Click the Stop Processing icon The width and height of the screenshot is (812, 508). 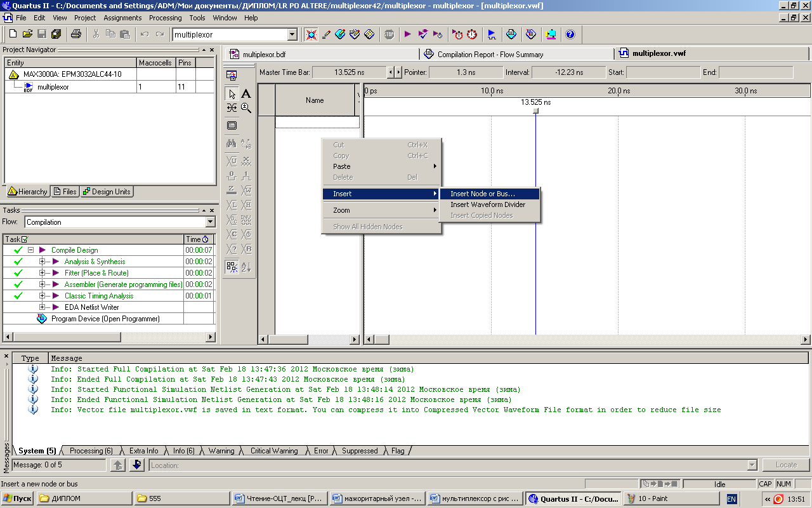[389, 34]
